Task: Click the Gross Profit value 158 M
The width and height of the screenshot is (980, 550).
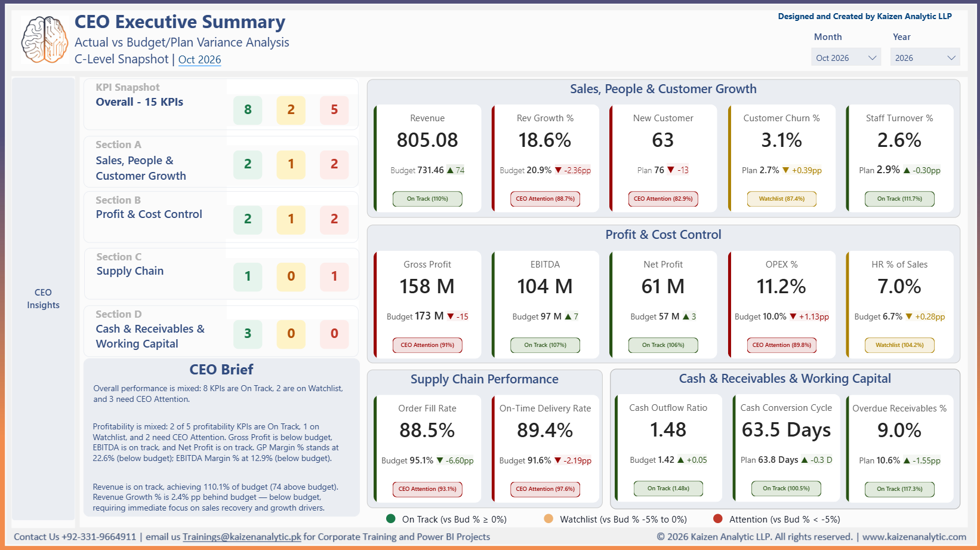Action: point(427,287)
